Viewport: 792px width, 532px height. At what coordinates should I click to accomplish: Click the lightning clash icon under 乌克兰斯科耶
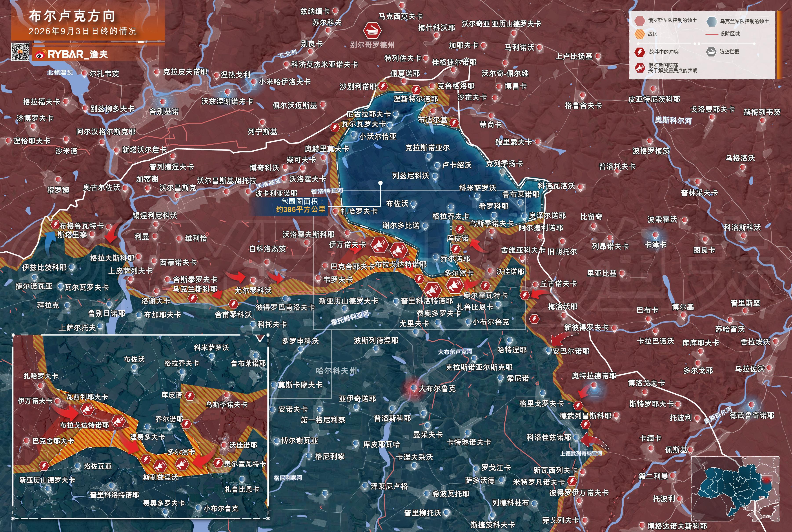point(193,298)
